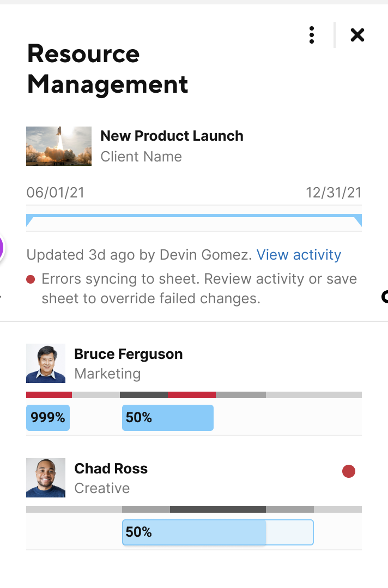Click the Client Name text under project
This screenshot has width=388, height=588.
point(141,157)
